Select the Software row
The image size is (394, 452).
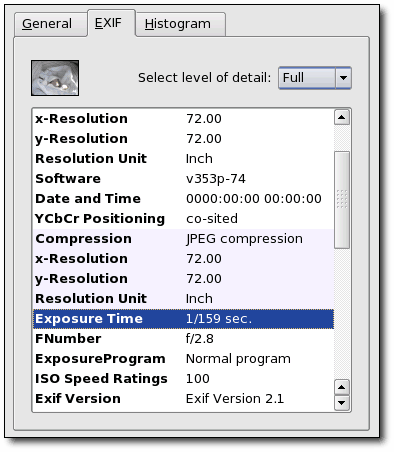[183, 179]
